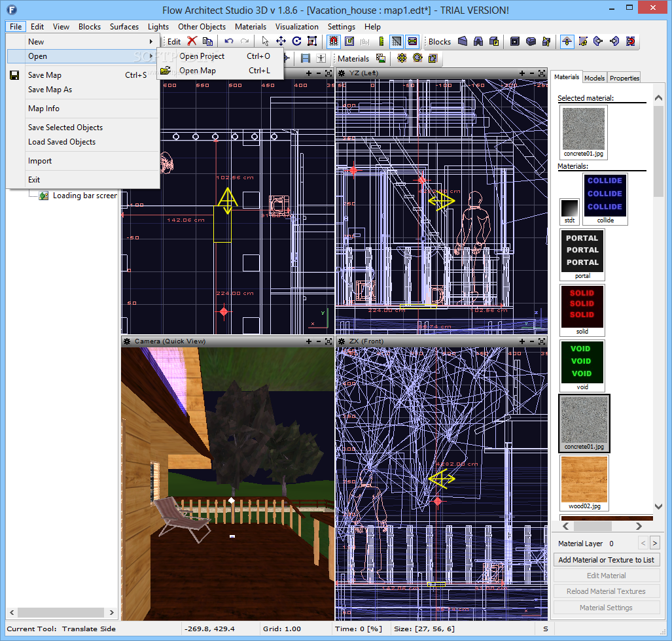Click the edit-in-square icon
Viewport: 672px width, 641px height.
(x=349, y=41)
